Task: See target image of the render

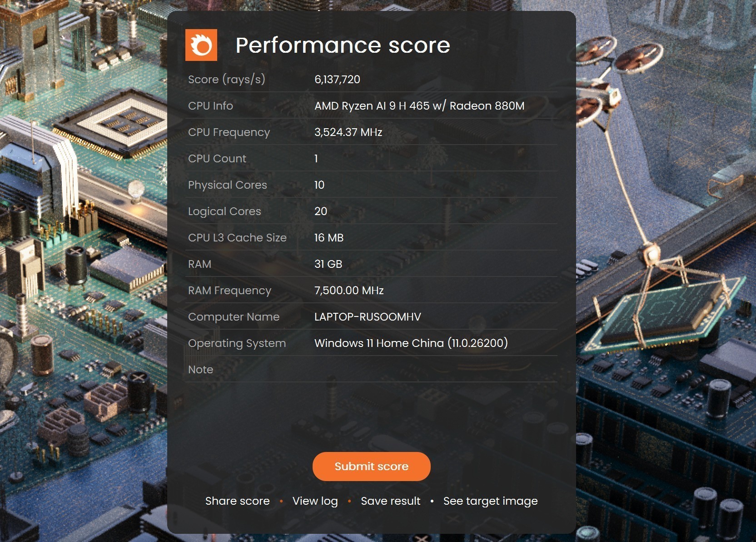Action: coord(490,501)
